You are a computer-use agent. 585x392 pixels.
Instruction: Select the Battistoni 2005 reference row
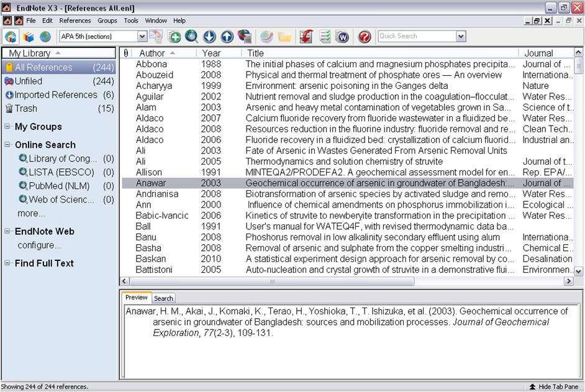pyautogui.click(x=348, y=270)
